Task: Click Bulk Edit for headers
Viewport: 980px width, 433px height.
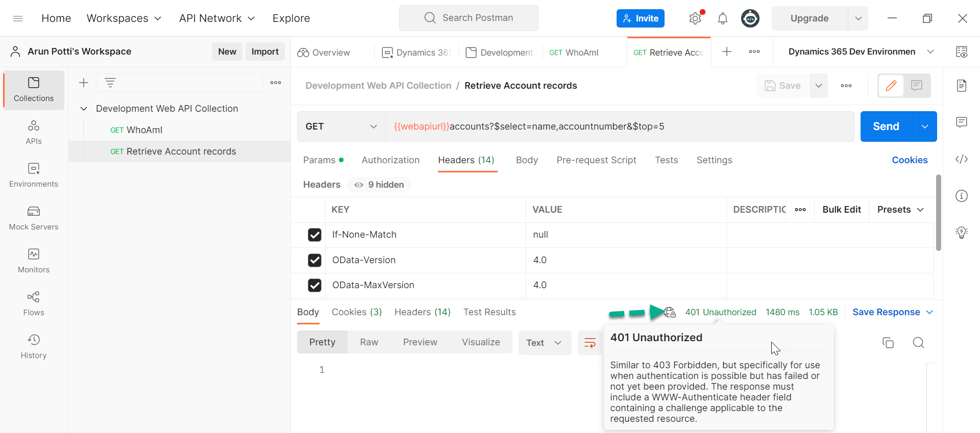Action: click(x=842, y=210)
